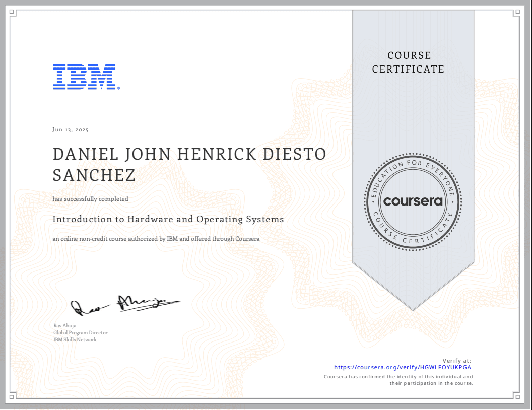Screen dimensions: 532x410
Task: Select the 'has successfully completed' text
Action: (x=90, y=199)
